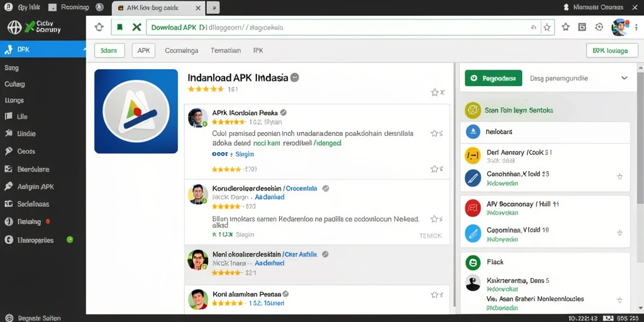Image resolution: width=644 pixels, height=322 pixels.
Task: Click the green bookmark icon in address bar
Action: (119, 27)
